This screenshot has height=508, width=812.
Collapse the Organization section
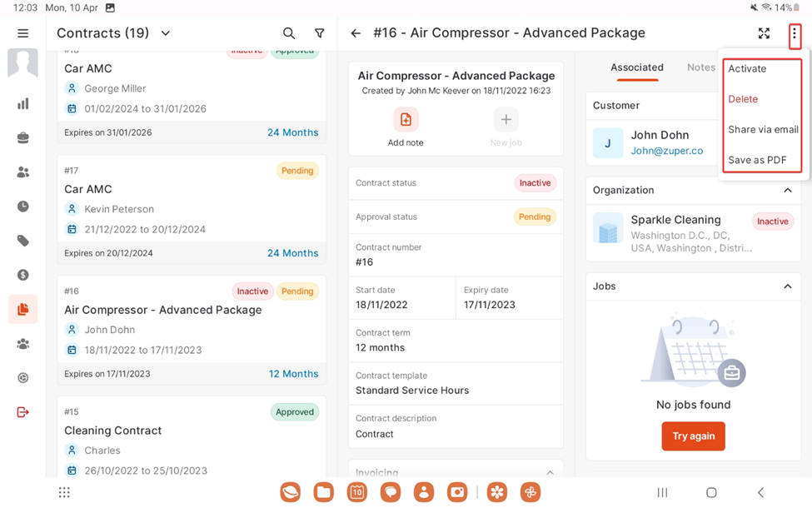pos(787,191)
